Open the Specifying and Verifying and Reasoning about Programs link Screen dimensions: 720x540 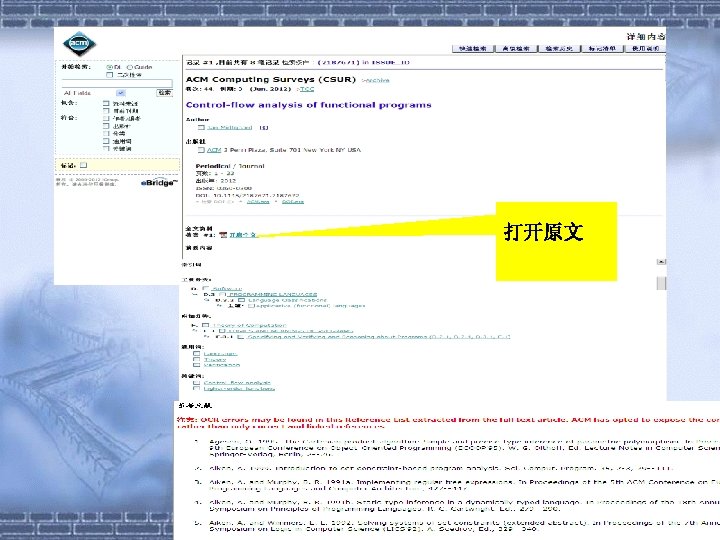(x=379, y=337)
